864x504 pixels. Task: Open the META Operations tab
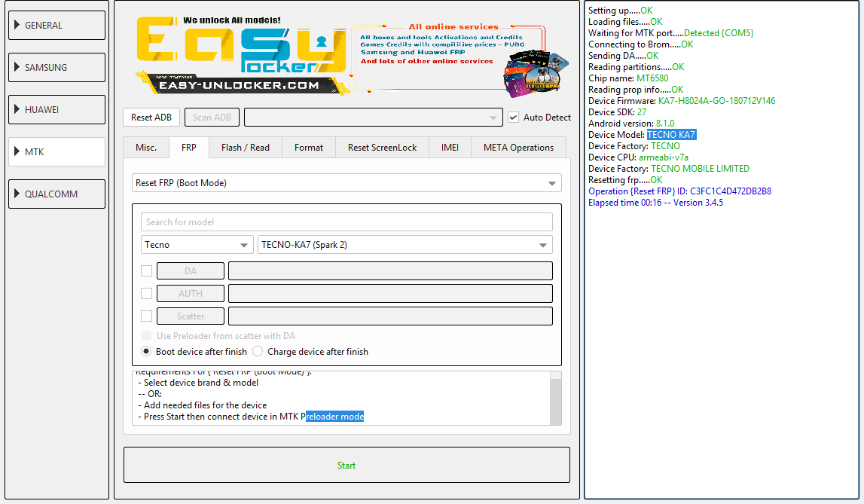pyautogui.click(x=518, y=148)
